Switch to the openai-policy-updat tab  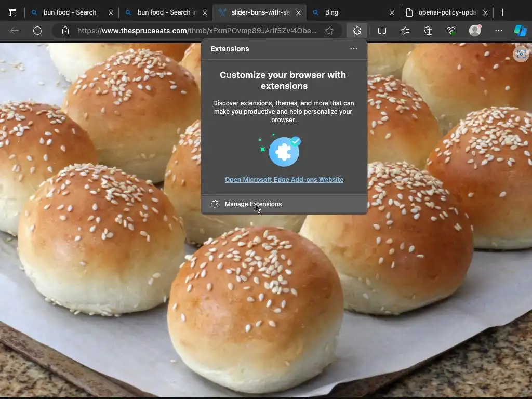(447, 12)
